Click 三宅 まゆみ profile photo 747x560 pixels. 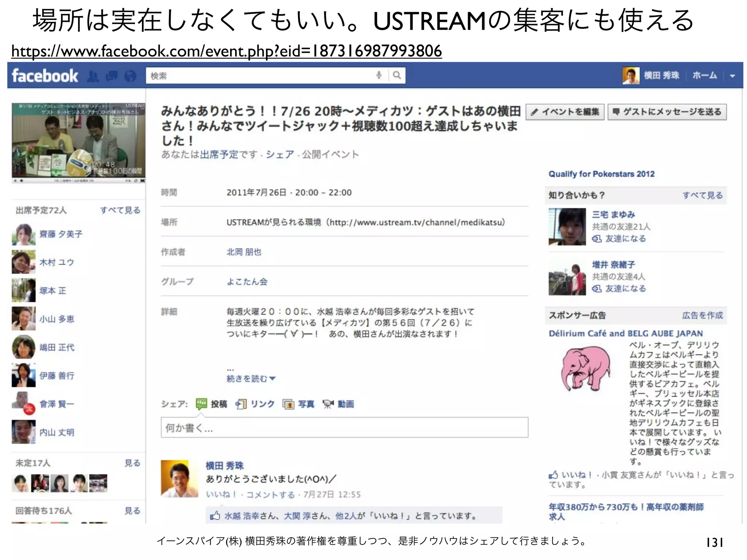point(567,227)
